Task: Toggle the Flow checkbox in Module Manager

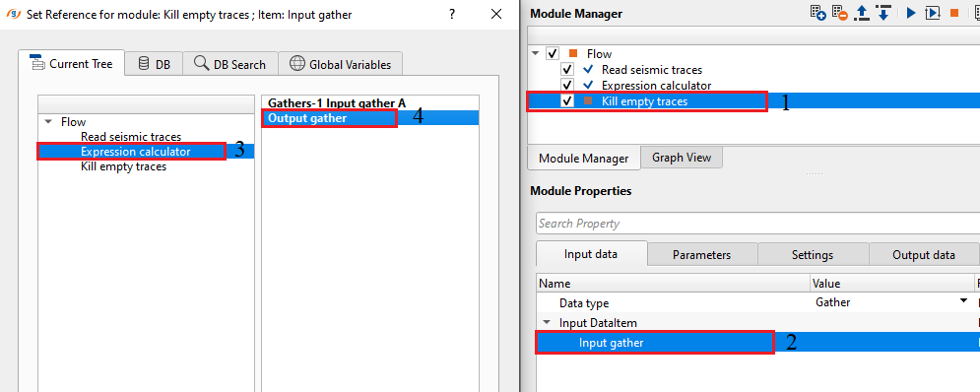Action: 553,54
